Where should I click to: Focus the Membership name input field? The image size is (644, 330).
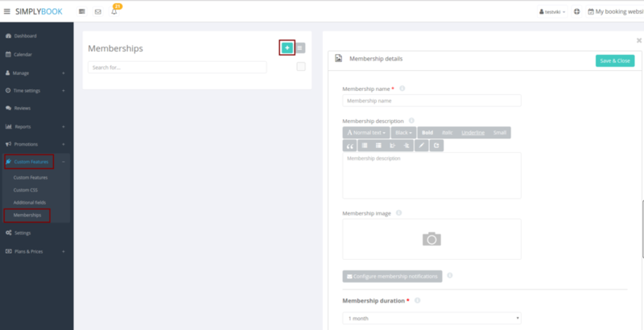431,101
